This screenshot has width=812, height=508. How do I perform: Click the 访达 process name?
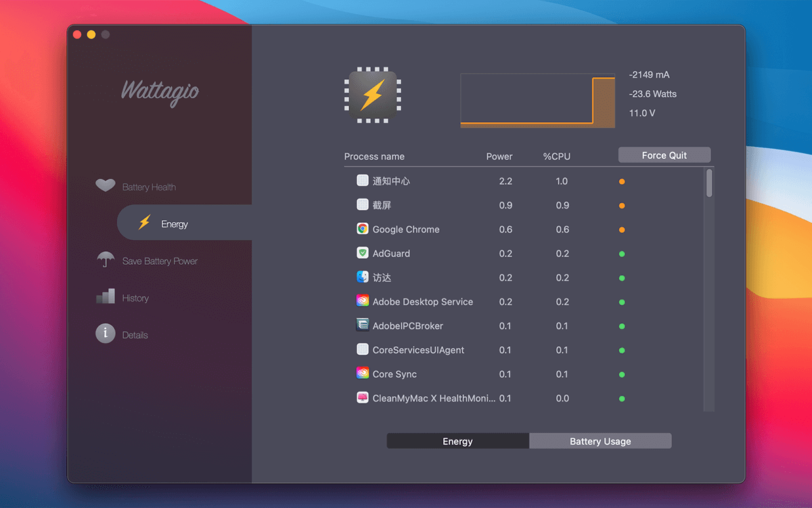tap(382, 278)
